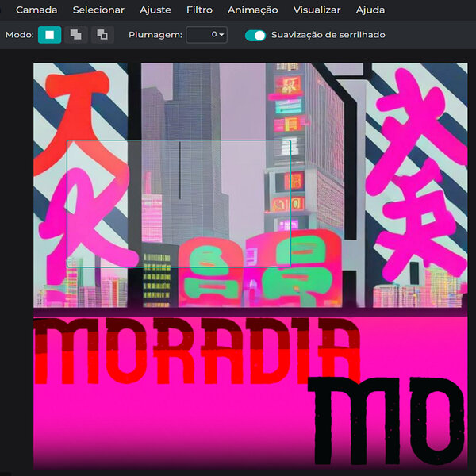Open the Visualizar menu
Image resolution: width=476 pixels, height=476 pixels.
[317, 10]
